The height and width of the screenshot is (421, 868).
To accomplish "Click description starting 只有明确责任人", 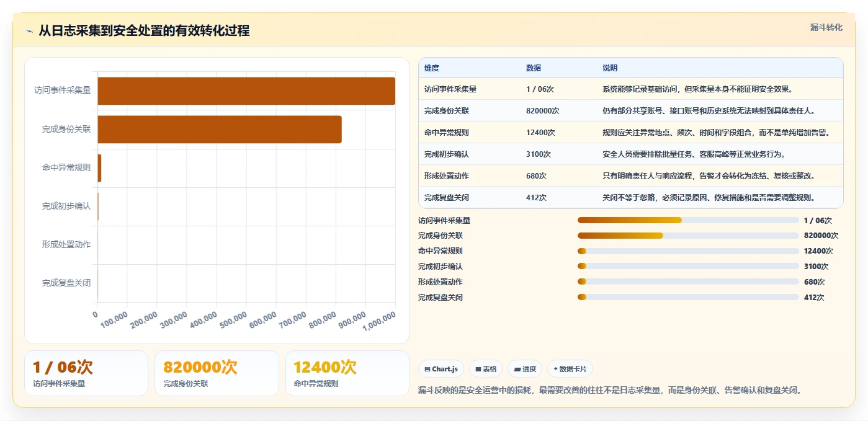I will 709,176.
